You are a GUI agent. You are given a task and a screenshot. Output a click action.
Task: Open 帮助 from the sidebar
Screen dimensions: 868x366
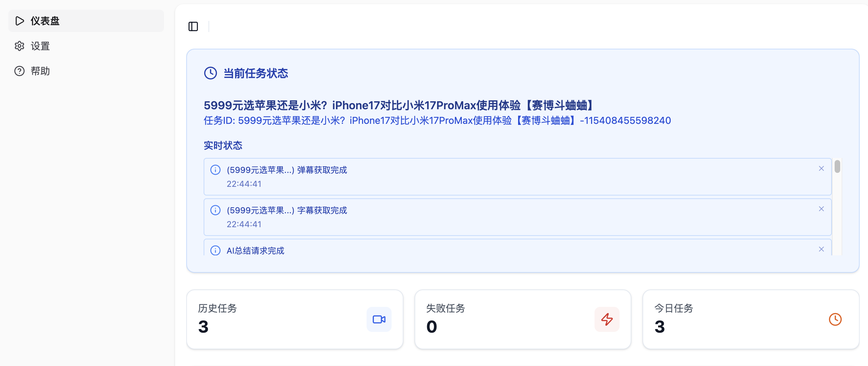[x=39, y=71]
